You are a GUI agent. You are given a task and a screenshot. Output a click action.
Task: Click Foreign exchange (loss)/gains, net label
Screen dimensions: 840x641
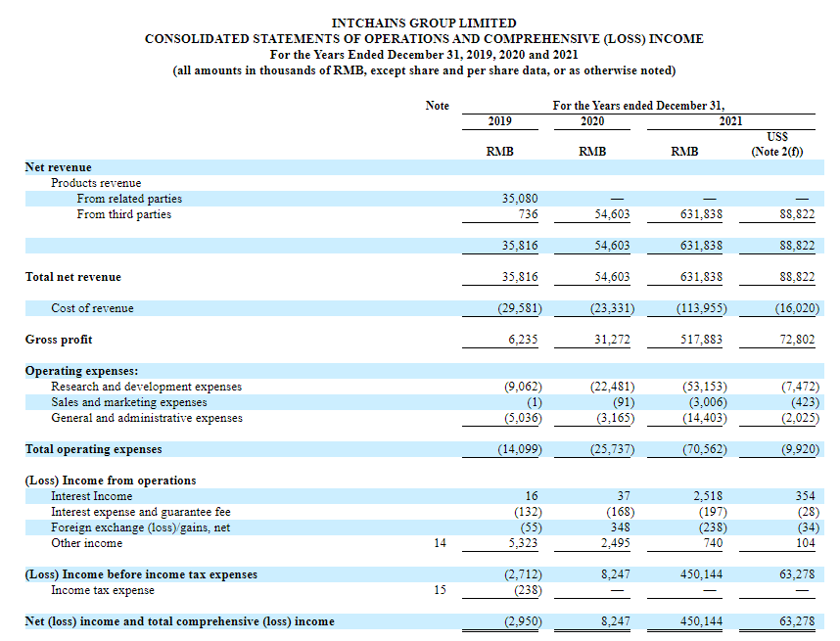click(x=140, y=527)
